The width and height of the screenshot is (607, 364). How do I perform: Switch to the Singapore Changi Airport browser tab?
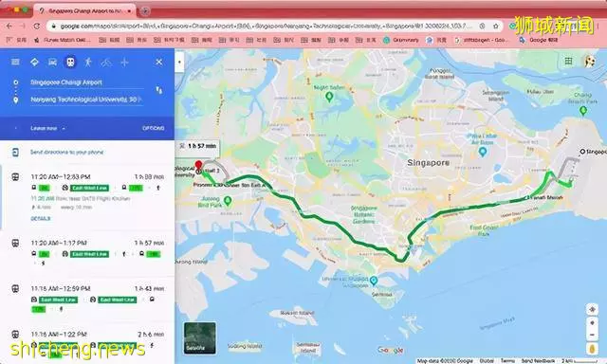[84, 10]
